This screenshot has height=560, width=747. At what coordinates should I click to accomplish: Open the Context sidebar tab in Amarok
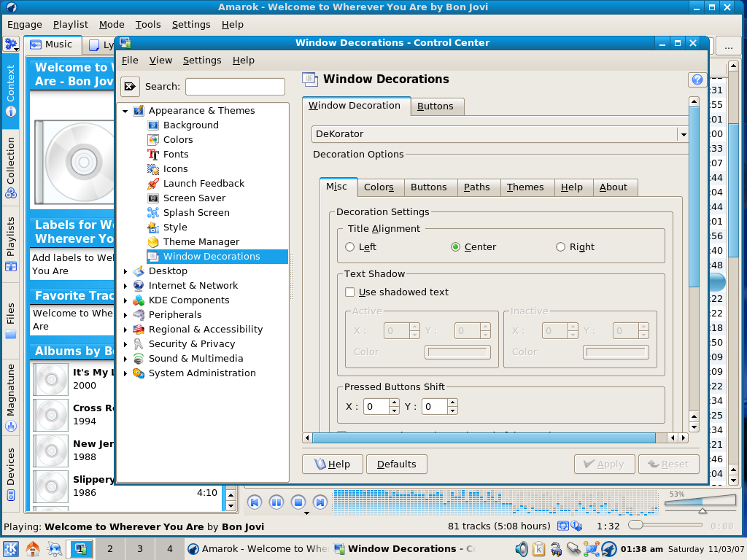point(10,91)
